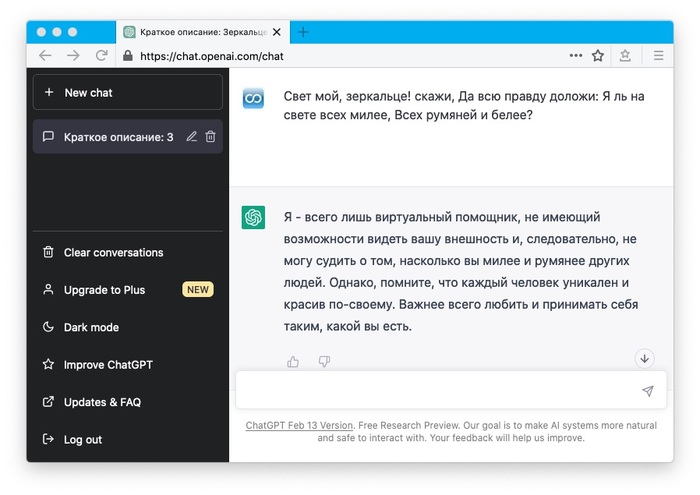Toggle Dark mode in sidebar

pos(91,327)
